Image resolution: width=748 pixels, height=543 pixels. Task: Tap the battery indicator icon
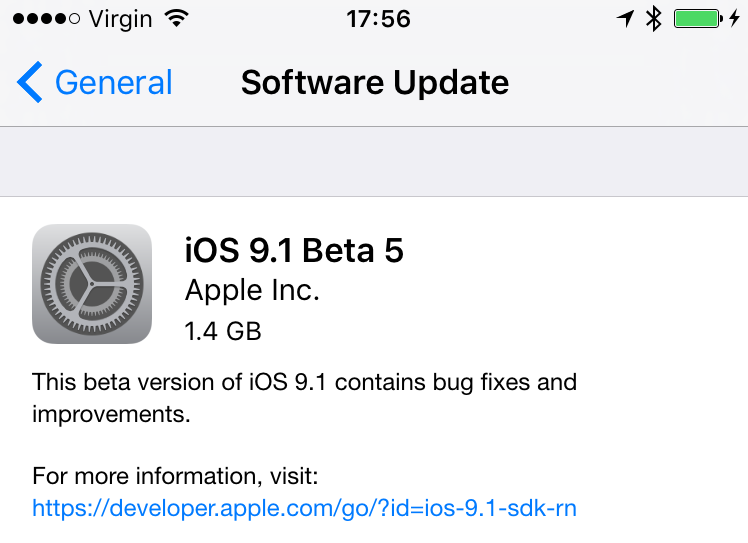(x=696, y=18)
